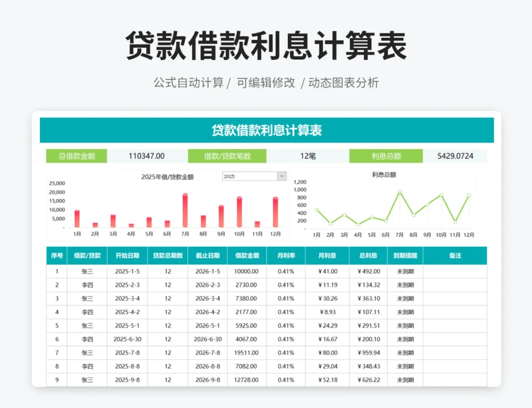The image size is (532, 408).
Task: Click the 7月 red bar in bar chart
Action: (x=185, y=210)
